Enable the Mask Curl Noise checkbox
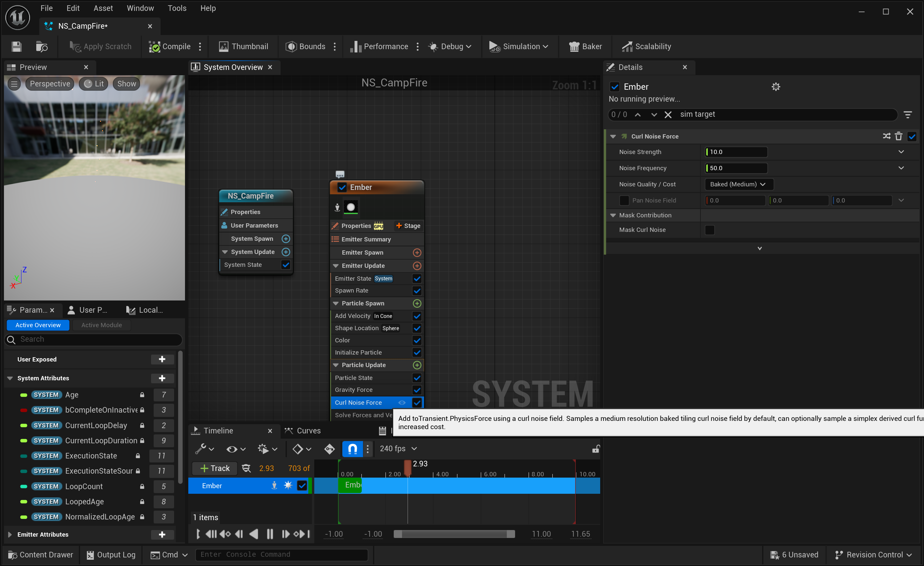Viewport: 924px width, 566px height. (x=710, y=230)
